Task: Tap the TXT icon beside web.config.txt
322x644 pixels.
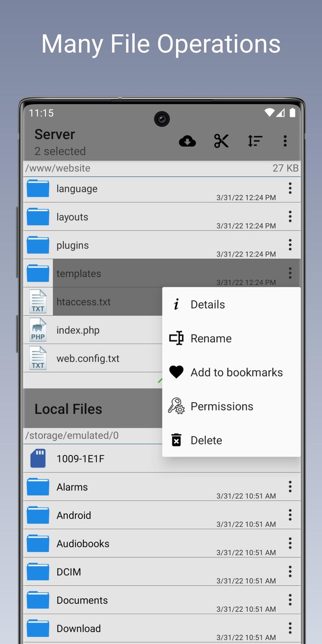Action: 38,358
